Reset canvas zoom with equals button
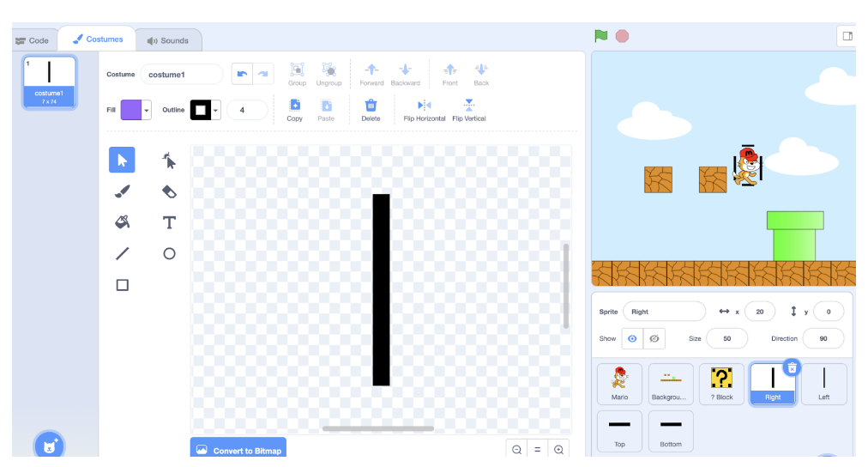 coord(537,449)
